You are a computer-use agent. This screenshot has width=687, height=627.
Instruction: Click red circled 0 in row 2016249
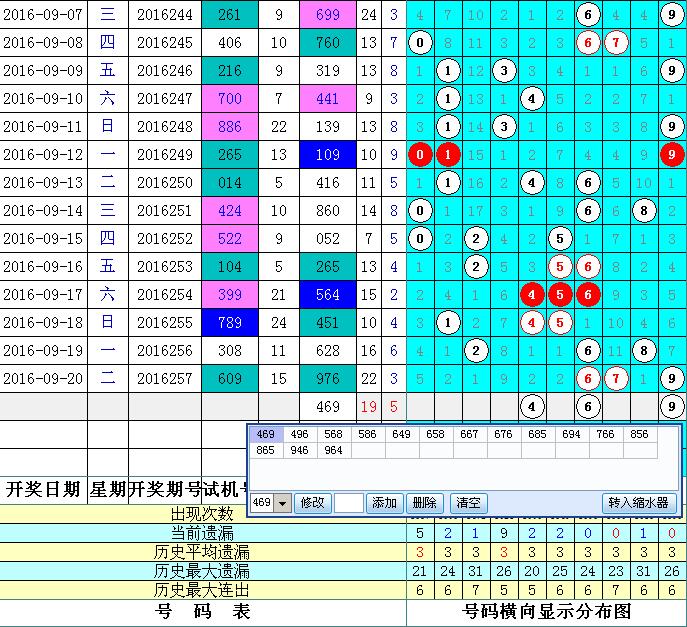[421, 155]
